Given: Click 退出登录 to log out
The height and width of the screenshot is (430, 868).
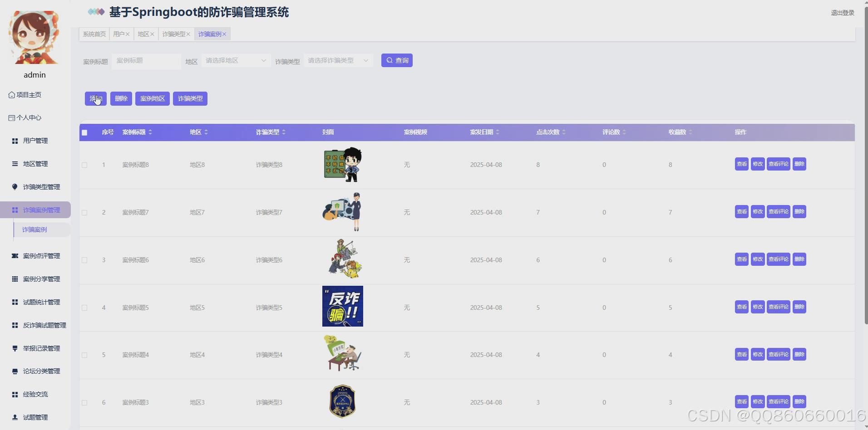Looking at the screenshot, I should [843, 13].
